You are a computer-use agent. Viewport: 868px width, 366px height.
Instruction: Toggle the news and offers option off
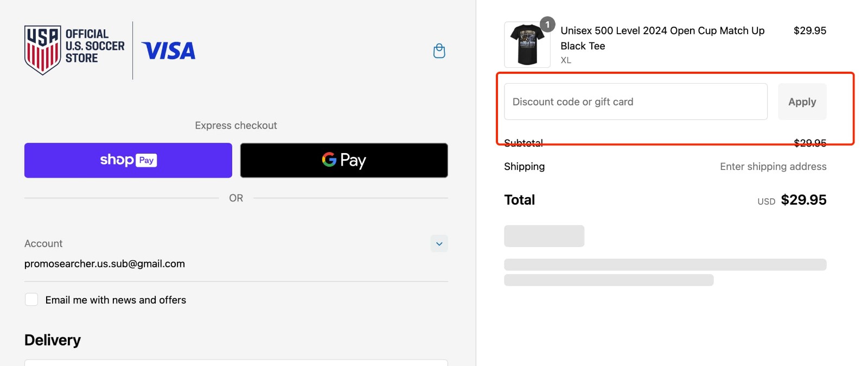[x=31, y=299]
